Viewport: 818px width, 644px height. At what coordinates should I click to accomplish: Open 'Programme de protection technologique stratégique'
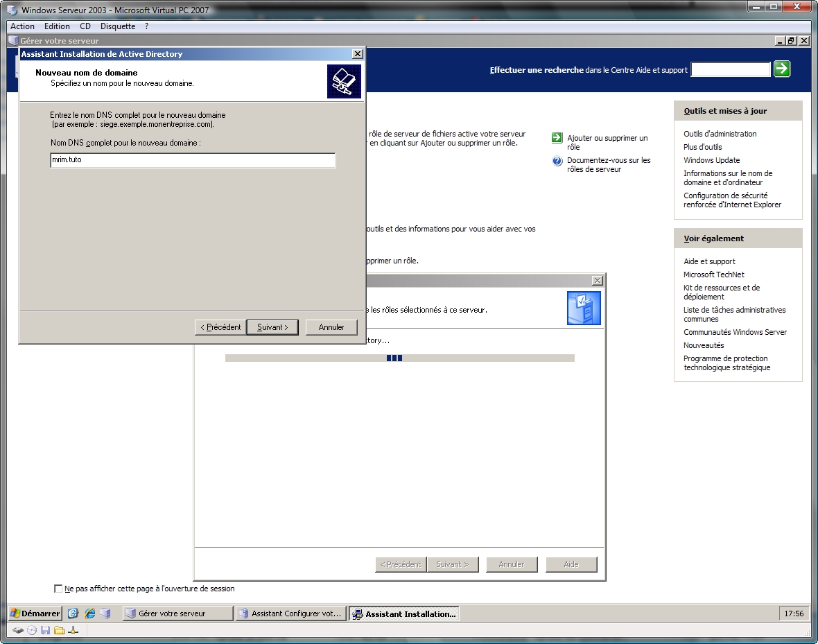pyautogui.click(x=726, y=363)
